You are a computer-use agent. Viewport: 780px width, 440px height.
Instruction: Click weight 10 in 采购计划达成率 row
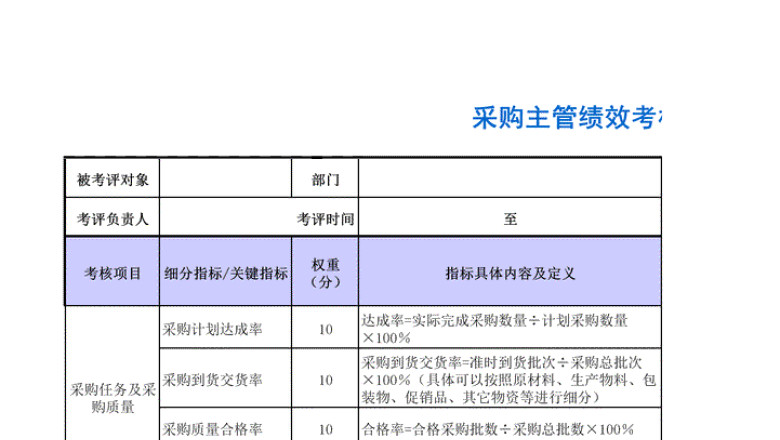pos(325,327)
